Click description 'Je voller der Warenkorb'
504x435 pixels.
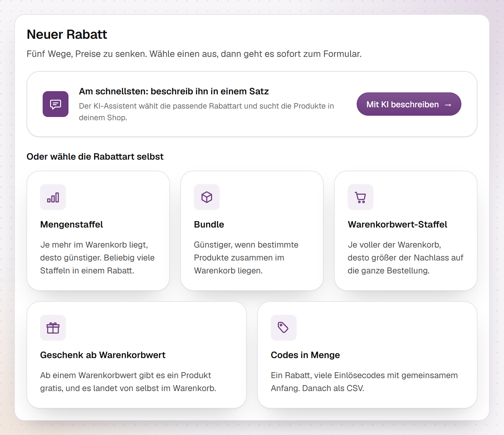click(x=405, y=258)
